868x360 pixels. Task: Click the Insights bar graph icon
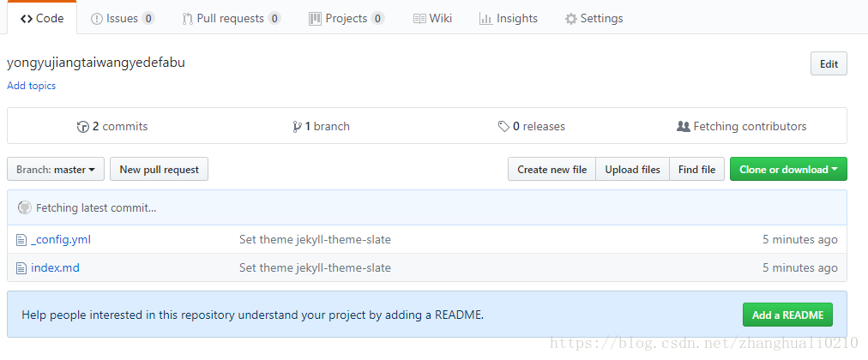click(486, 19)
